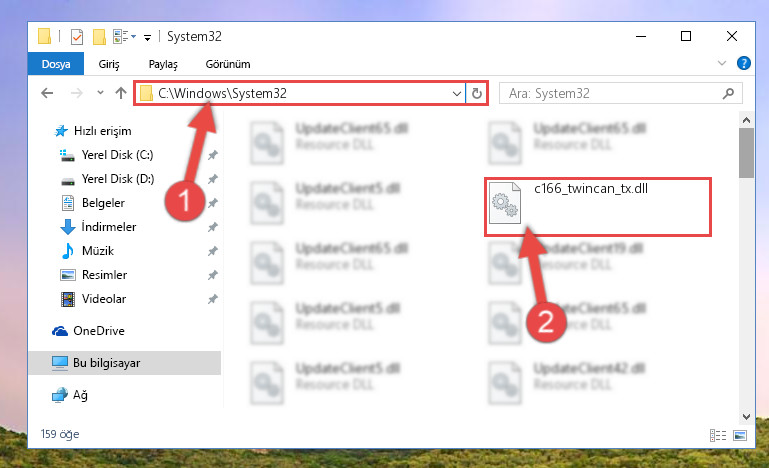769x468 pixels.
Task: Customize Quick Access Toolbar dropdown
Action: coord(147,37)
